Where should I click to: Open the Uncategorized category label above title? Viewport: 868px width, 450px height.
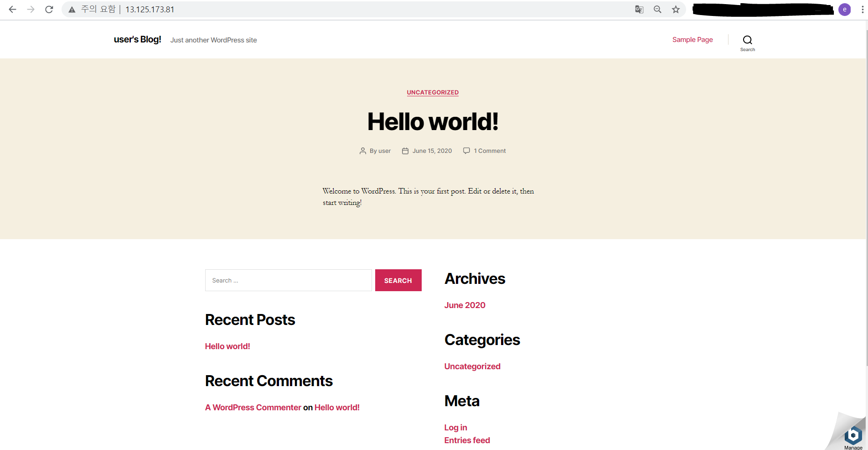point(432,92)
